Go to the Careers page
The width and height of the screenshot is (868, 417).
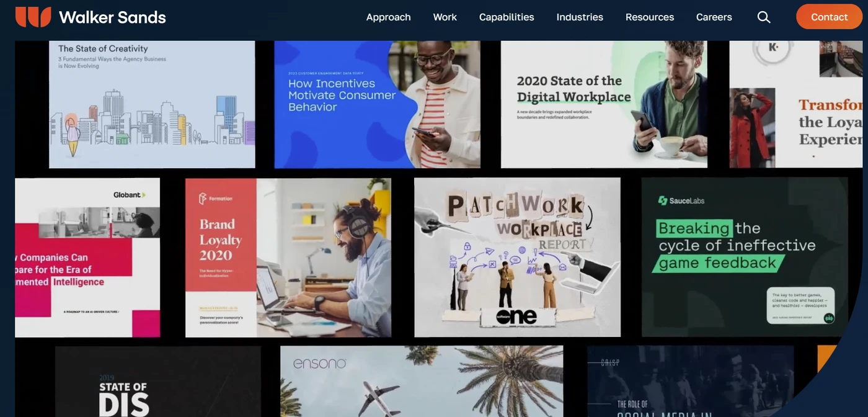[714, 17]
